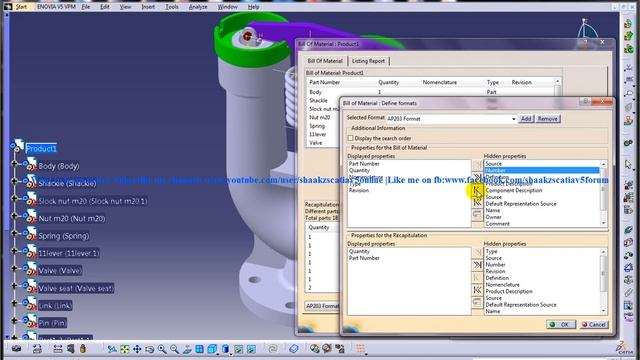Open the Analyze menu
Screen dimensions: 640x360
198,7
